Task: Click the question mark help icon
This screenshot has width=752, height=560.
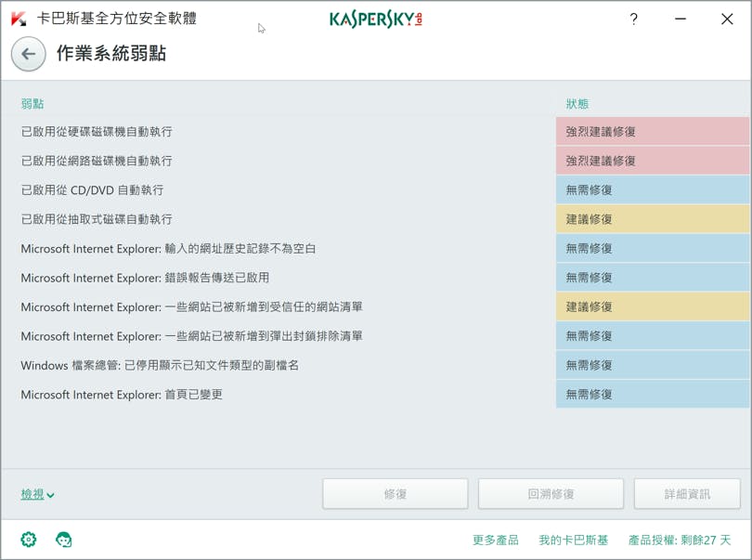Action: point(633,19)
